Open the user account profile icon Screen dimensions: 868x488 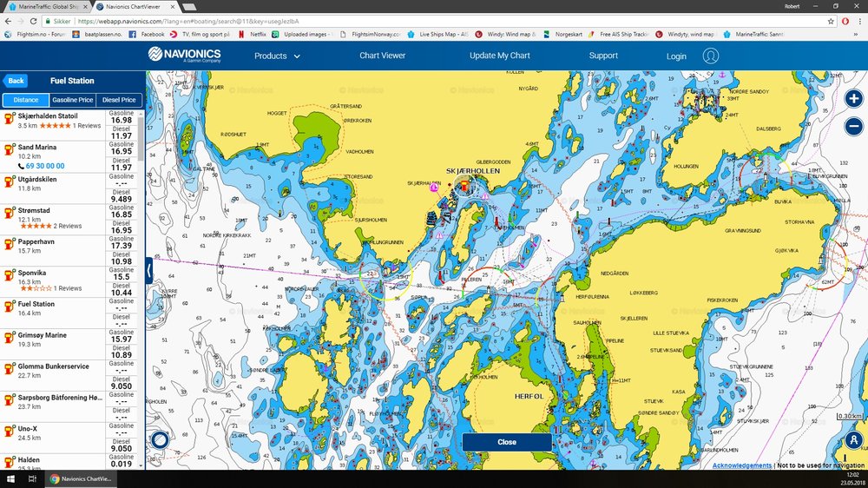point(711,56)
